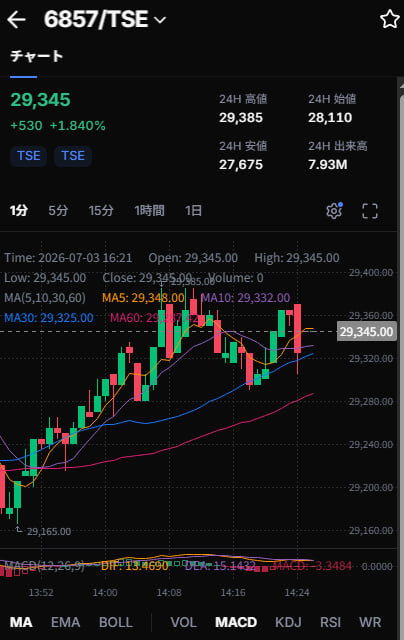Viewport: 404px width, 640px height.
Task: Click the 14:08 time axis label
Action: click(x=169, y=592)
